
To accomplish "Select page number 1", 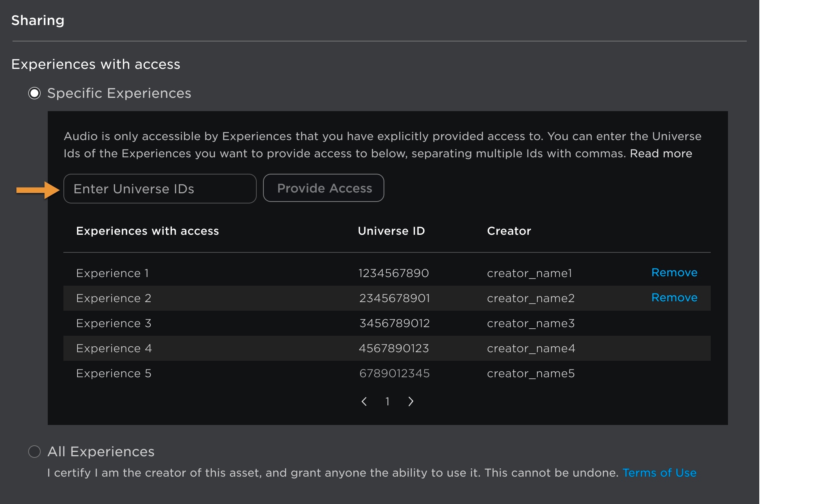I will 387,401.
